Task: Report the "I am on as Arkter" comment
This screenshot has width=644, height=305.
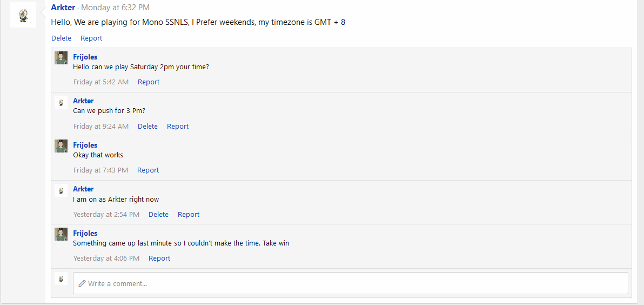Action: [x=189, y=215]
